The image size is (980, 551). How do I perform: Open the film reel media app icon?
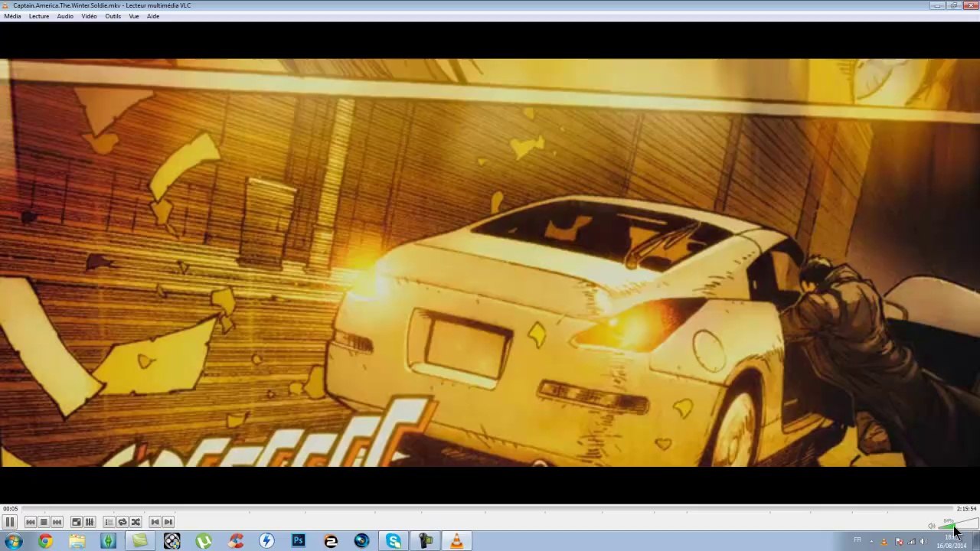pyautogui.click(x=171, y=541)
